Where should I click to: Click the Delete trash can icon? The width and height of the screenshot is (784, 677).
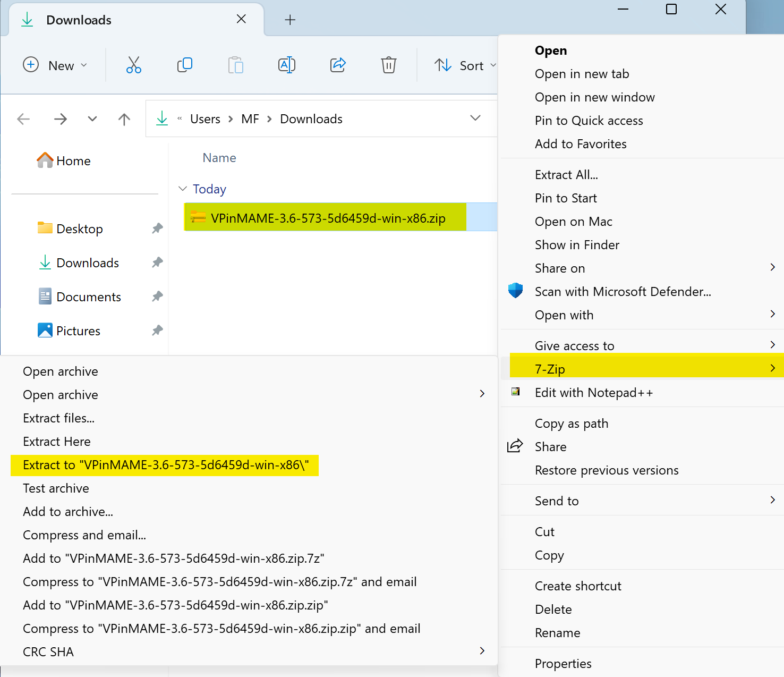click(x=389, y=65)
